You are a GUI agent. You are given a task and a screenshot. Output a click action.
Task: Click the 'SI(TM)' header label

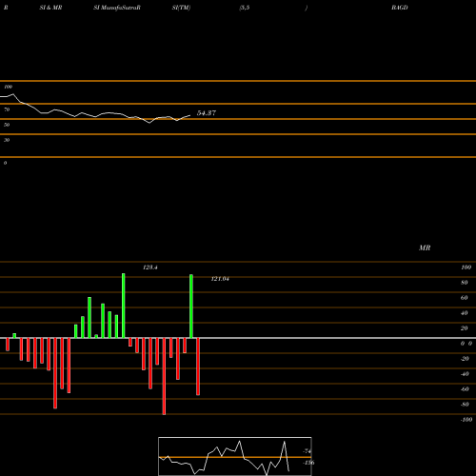point(181,8)
